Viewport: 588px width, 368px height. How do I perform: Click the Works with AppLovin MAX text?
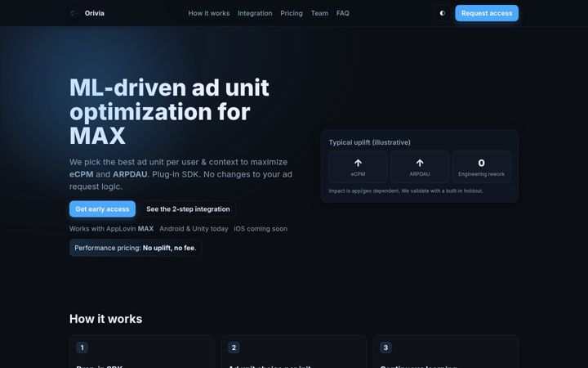(111, 229)
